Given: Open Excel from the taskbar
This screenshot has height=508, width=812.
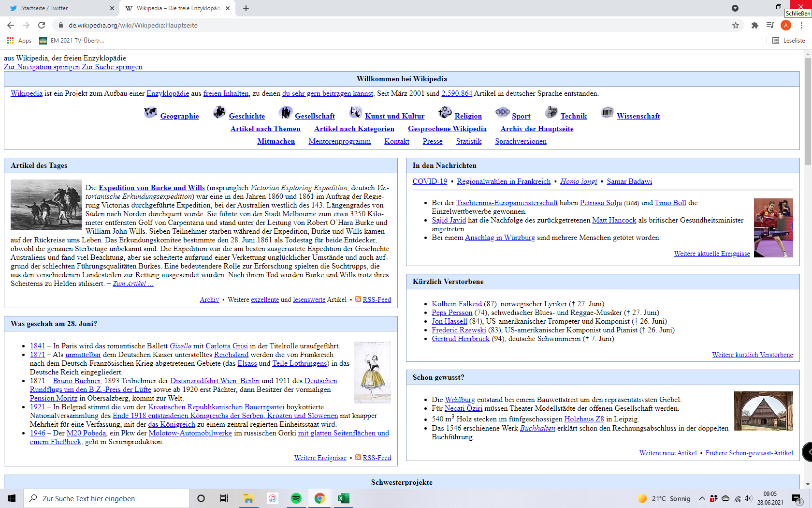Looking at the screenshot, I should [x=343, y=498].
